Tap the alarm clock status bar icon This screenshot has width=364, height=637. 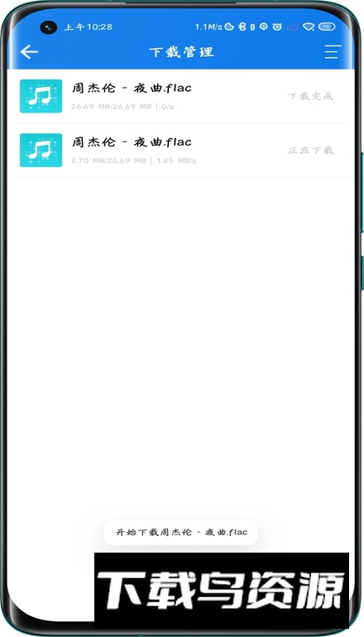click(x=277, y=26)
